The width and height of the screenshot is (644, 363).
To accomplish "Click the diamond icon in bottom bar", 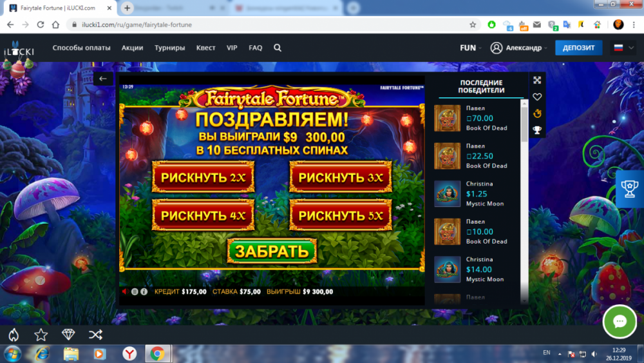I will click(68, 335).
